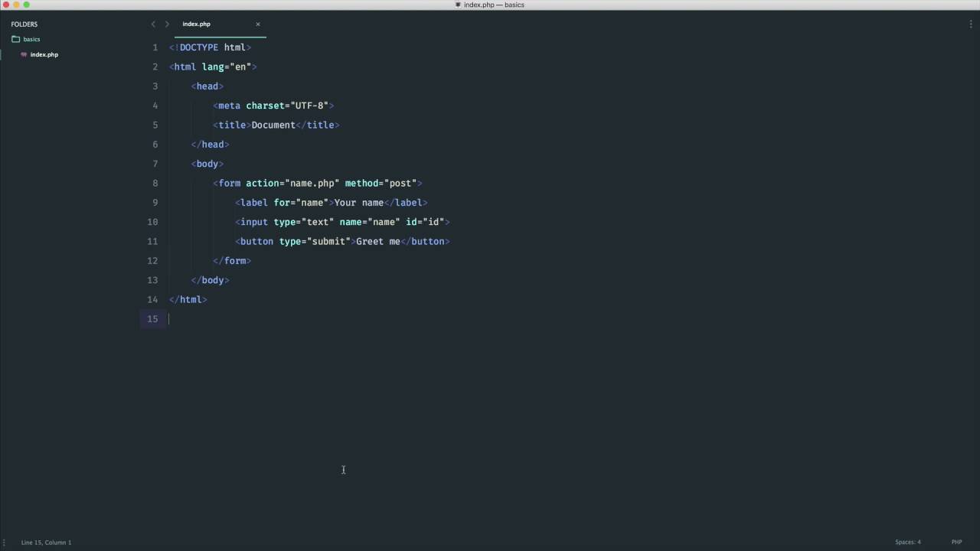This screenshot has height=551, width=980.
Task: Open the PHP syntax selector
Action: (x=956, y=543)
